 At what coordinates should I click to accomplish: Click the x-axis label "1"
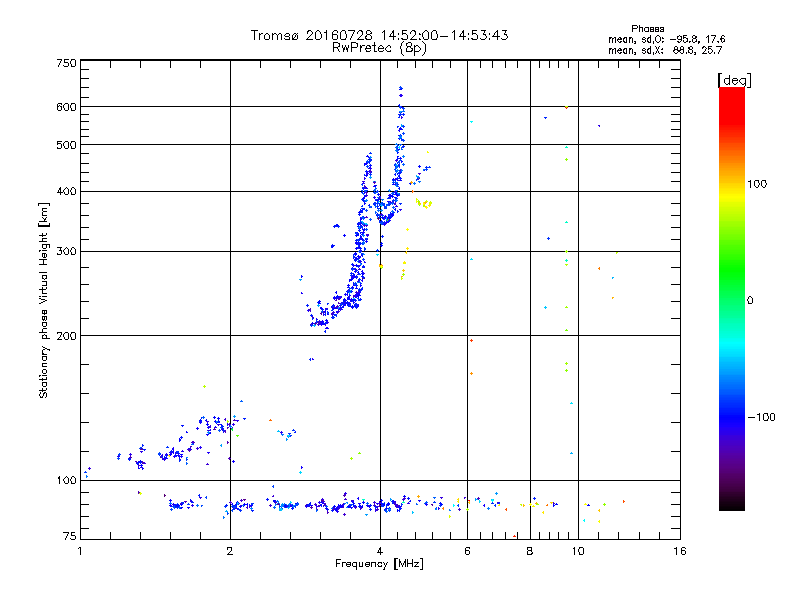(80, 551)
